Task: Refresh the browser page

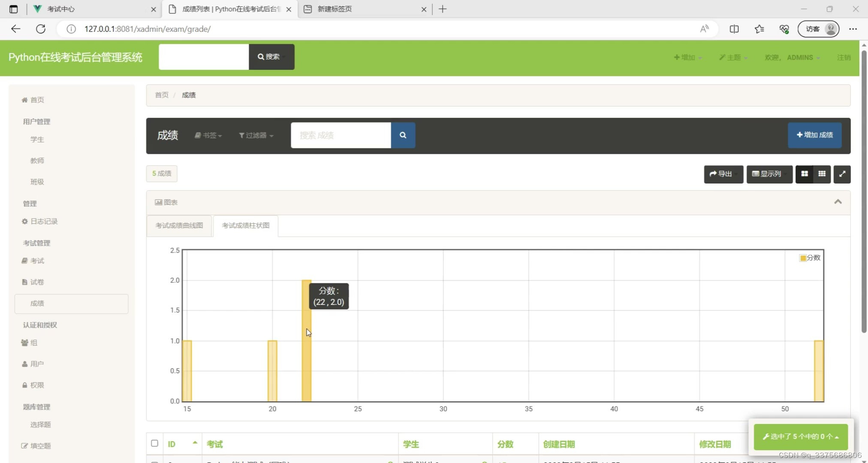Action: tap(41, 29)
